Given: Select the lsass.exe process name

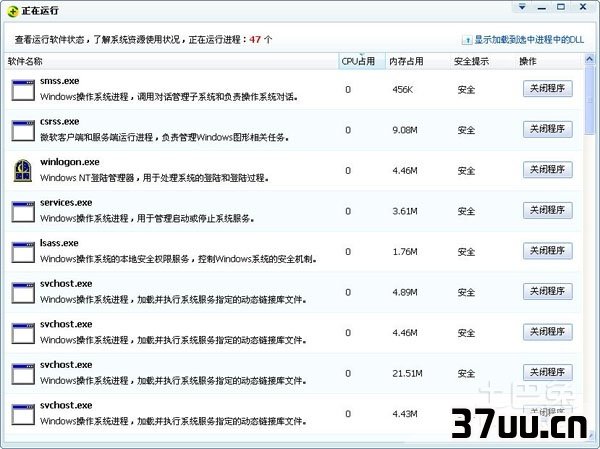Looking at the screenshot, I should [59, 243].
